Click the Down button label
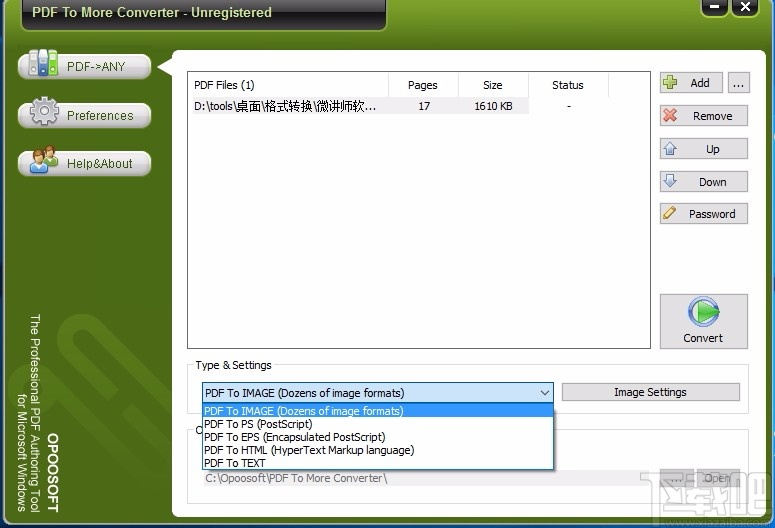 point(712,182)
